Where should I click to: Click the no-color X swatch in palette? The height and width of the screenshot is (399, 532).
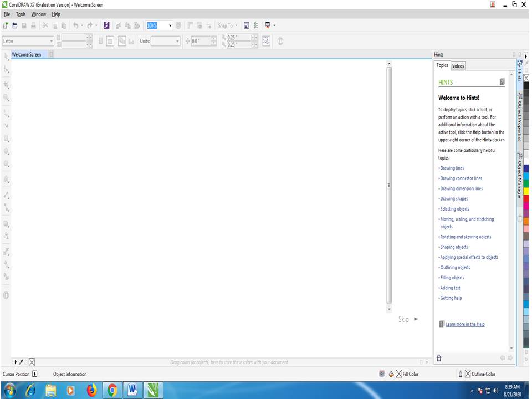point(526,78)
